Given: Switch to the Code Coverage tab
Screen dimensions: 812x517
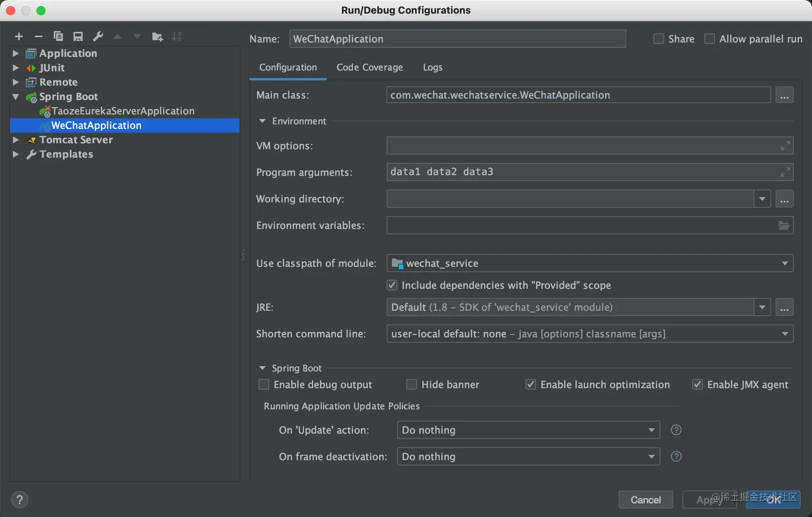Looking at the screenshot, I should 369,67.
